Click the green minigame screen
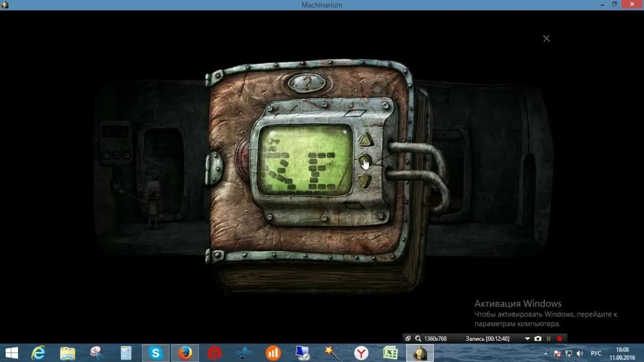This screenshot has width=644, height=362. pos(306,160)
